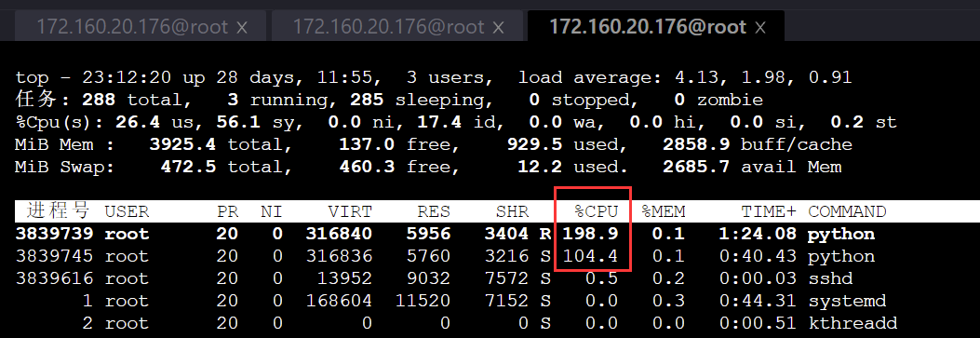Click the TIME+ column header
Viewport: 980px width, 338px height.
(x=769, y=211)
